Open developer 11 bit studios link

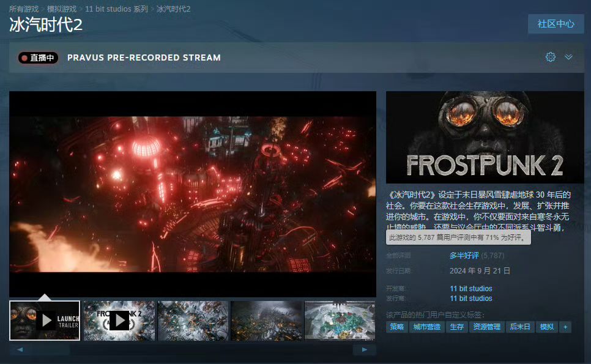click(x=470, y=289)
